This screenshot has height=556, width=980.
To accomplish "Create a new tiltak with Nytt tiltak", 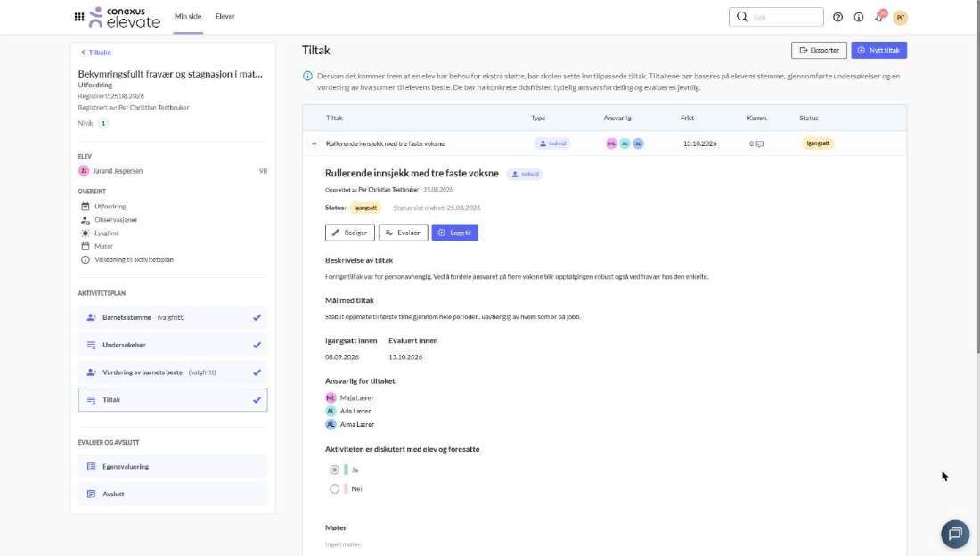I will 878,50.
